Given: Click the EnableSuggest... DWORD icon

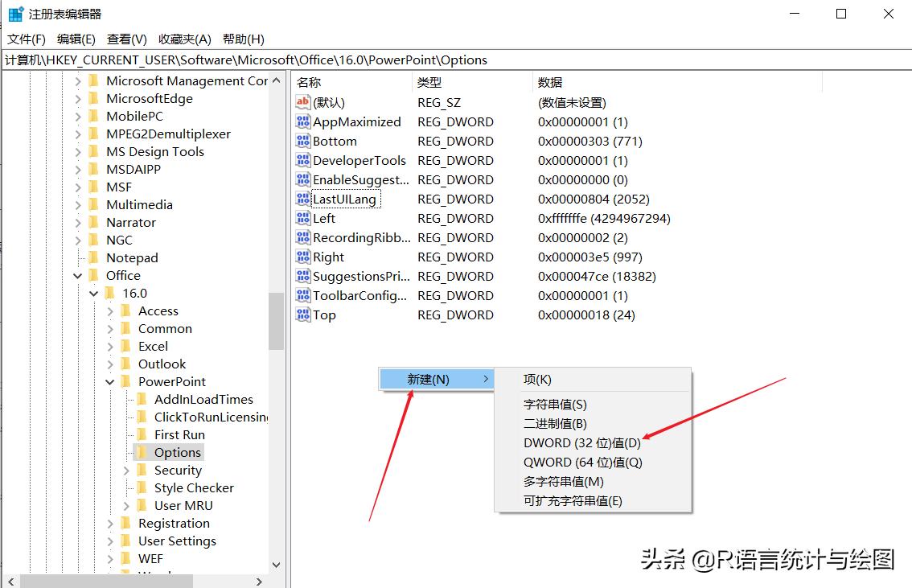Looking at the screenshot, I should 302,179.
